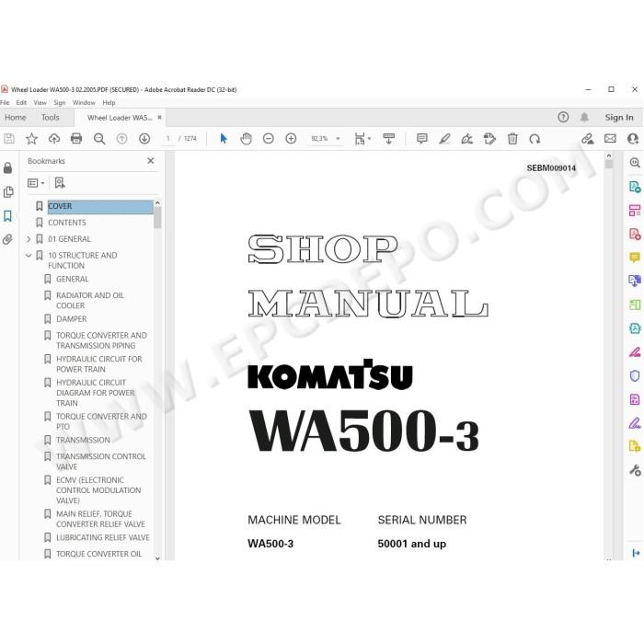
Task: Add a sticky note comment
Action: click(421, 139)
